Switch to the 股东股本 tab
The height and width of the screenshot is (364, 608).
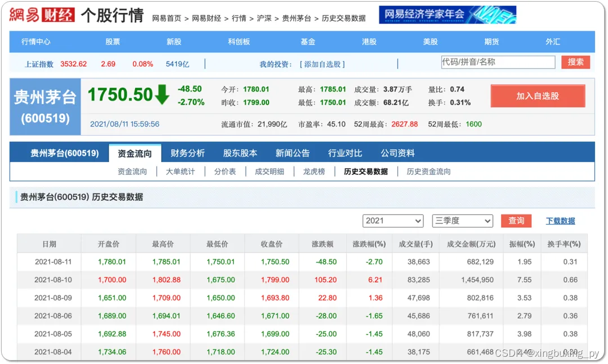click(240, 153)
